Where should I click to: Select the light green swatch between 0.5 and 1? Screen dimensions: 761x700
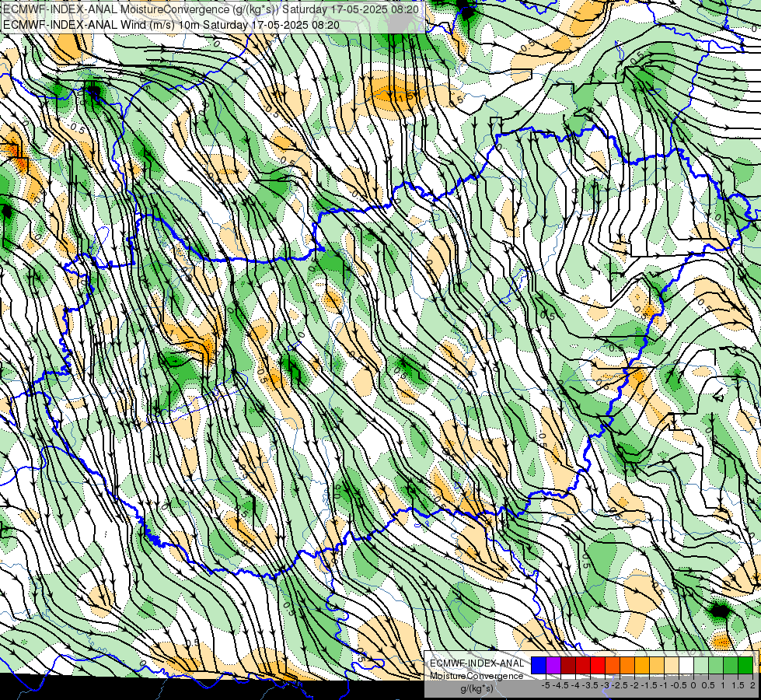coord(715,666)
